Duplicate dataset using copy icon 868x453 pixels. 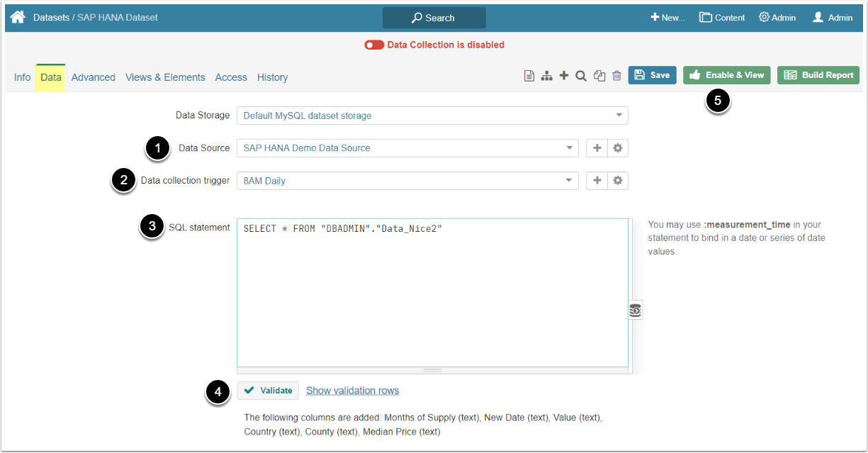pyautogui.click(x=599, y=76)
